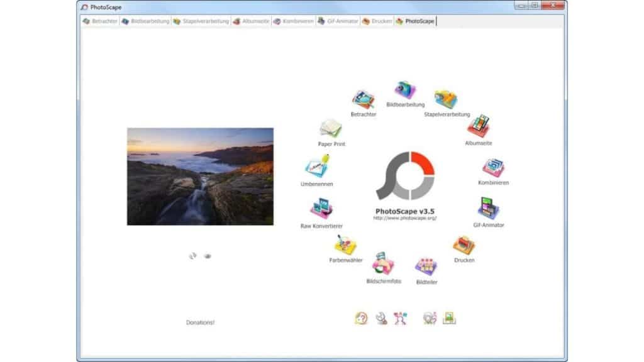Launch the Bildbearbeitung editor icon
This screenshot has width=644, height=362.
point(405,90)
